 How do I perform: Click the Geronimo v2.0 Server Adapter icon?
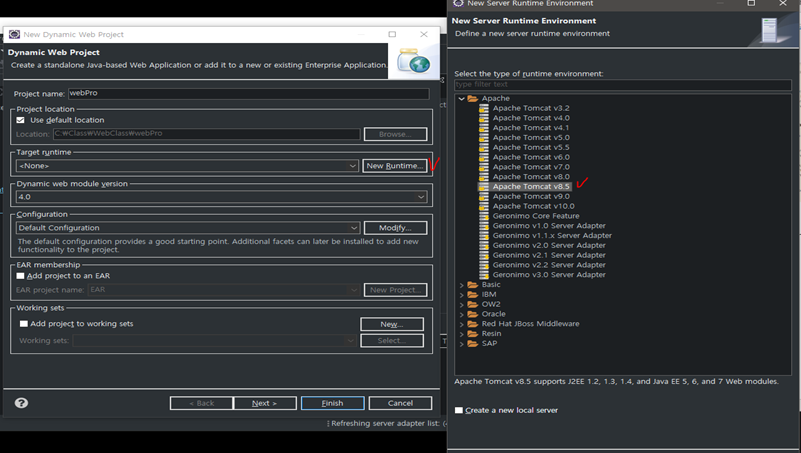pos(483,245)
